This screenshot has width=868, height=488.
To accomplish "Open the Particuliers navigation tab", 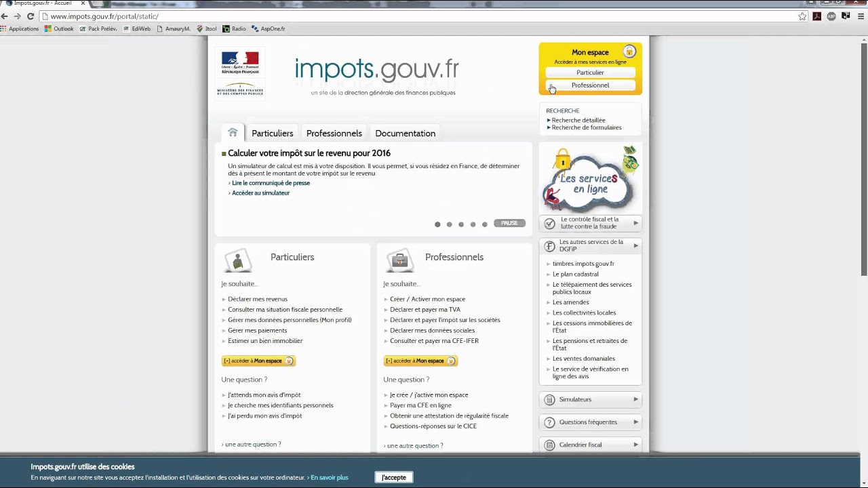I will (272, 134).
